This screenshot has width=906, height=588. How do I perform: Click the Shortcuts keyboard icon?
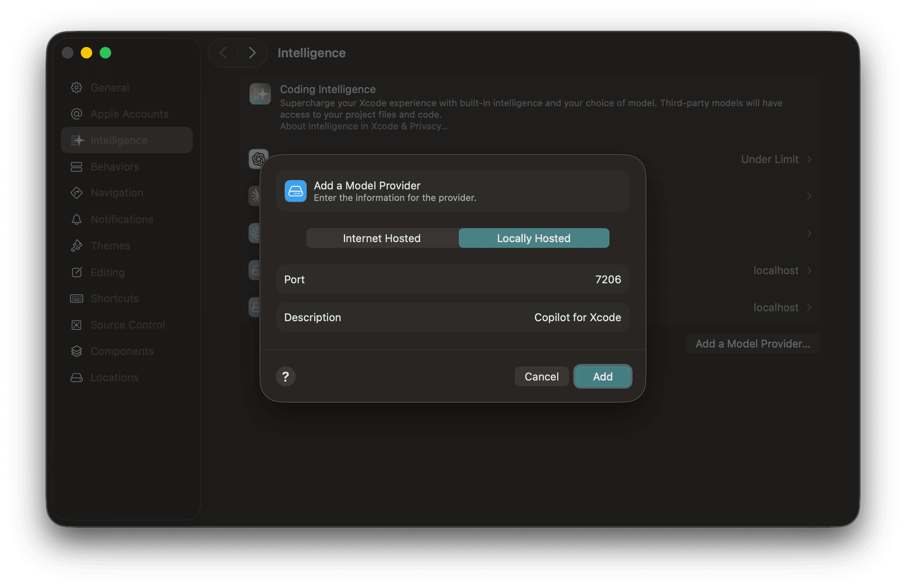click(77, 298)
